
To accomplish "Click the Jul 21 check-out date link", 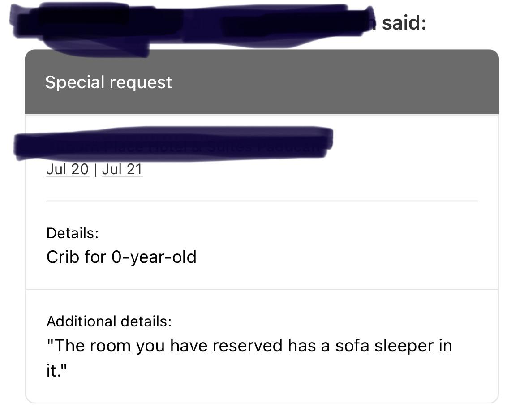I will point(123,169).
